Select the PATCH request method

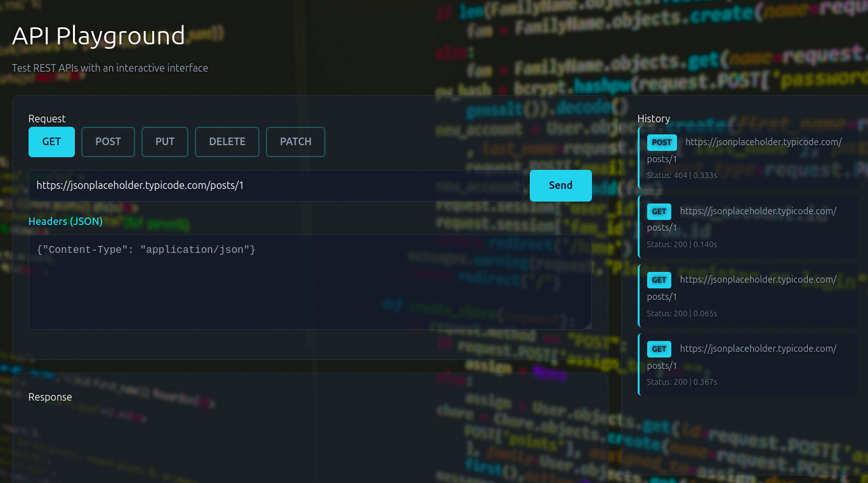tap(295, 141)
